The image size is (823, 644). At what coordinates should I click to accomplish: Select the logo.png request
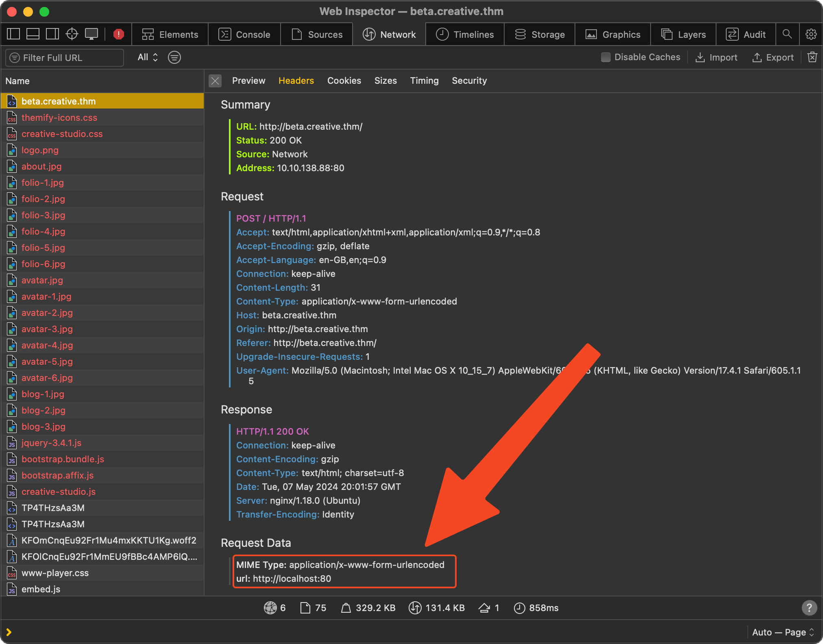102,150
